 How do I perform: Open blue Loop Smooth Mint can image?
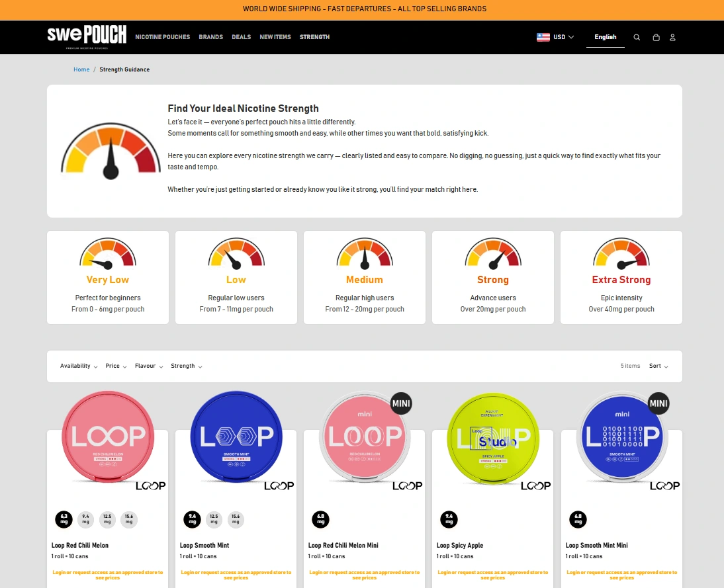click(236, 437)
